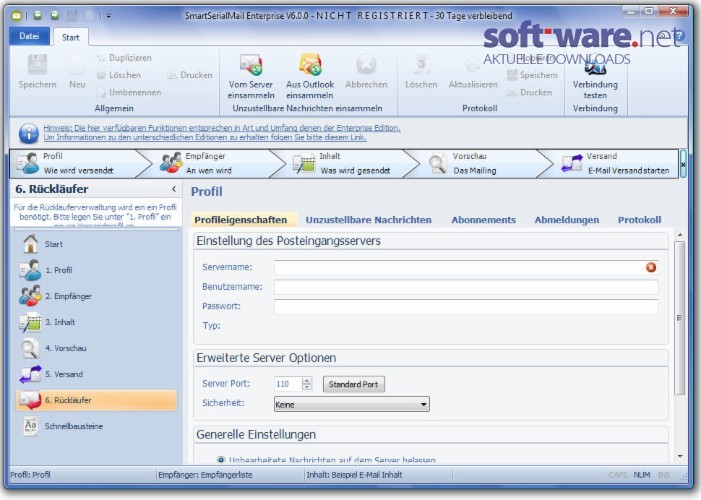The width and height of the screenshot is (701, 500).
Task: Switch to the Abonnements tab
Action: coord(483,220)
